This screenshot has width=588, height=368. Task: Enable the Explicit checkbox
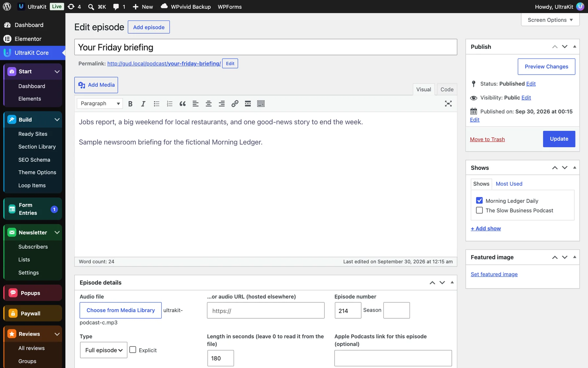(133, 350)
